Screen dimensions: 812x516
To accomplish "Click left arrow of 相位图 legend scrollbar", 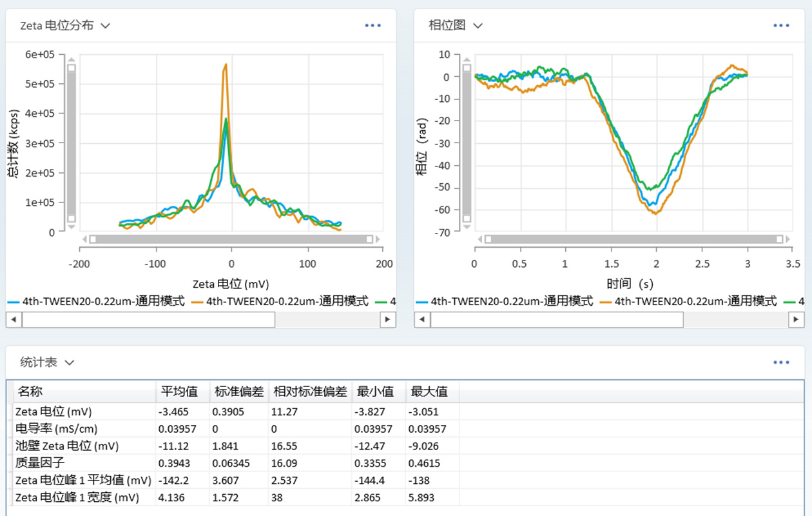I will pyautogui.click(x=422, y=319).
